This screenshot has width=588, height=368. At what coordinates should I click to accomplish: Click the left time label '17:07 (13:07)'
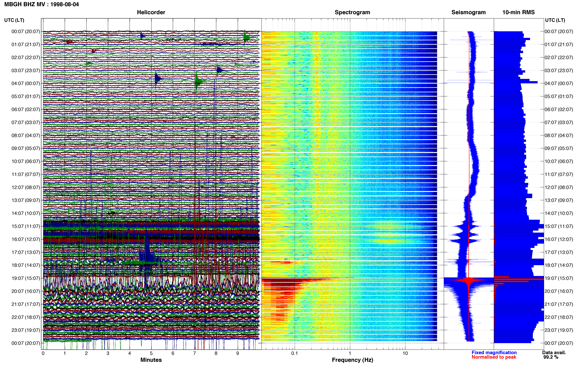pyautogui.click(x=26, y=252)
